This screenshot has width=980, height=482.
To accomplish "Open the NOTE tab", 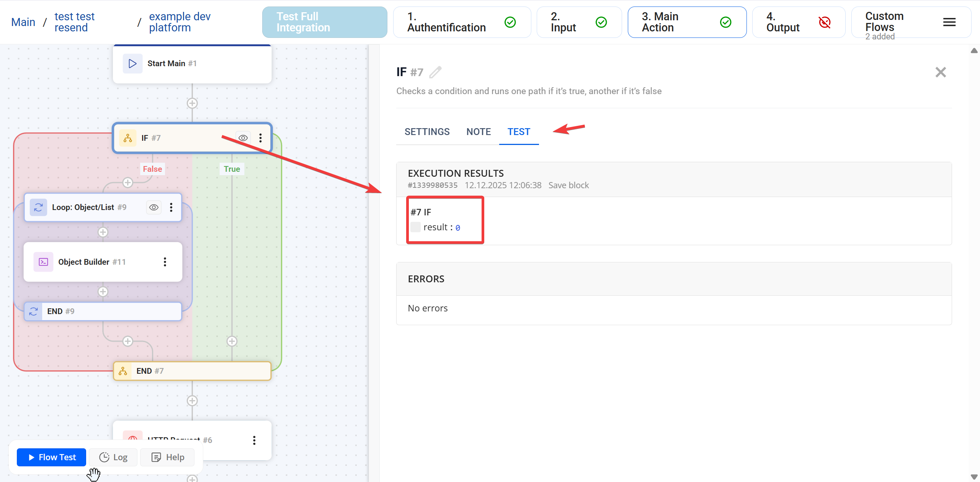I will pos(478,132).
